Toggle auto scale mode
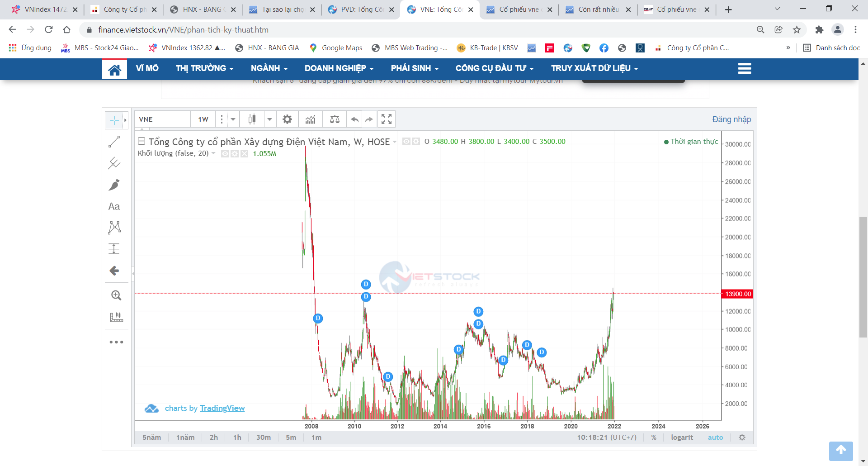The height and width of the screenshot is (466, 868). click(715, 437)
